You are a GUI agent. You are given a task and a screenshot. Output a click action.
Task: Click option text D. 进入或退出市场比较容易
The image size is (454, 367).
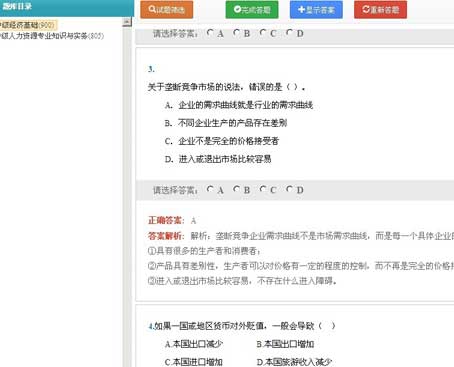pos(218,159)
